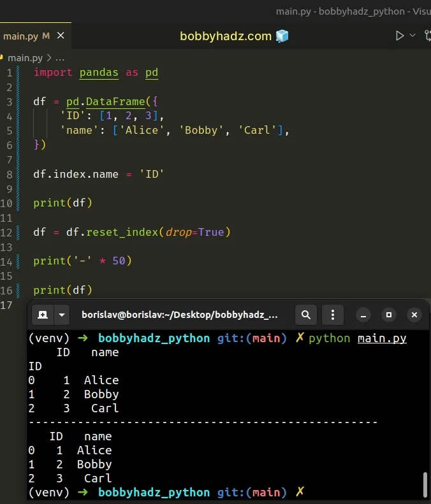The height and width of the screenshot is (504, 431).
Task: Open the terminal three-dot menu
Action: click(332, 314)
